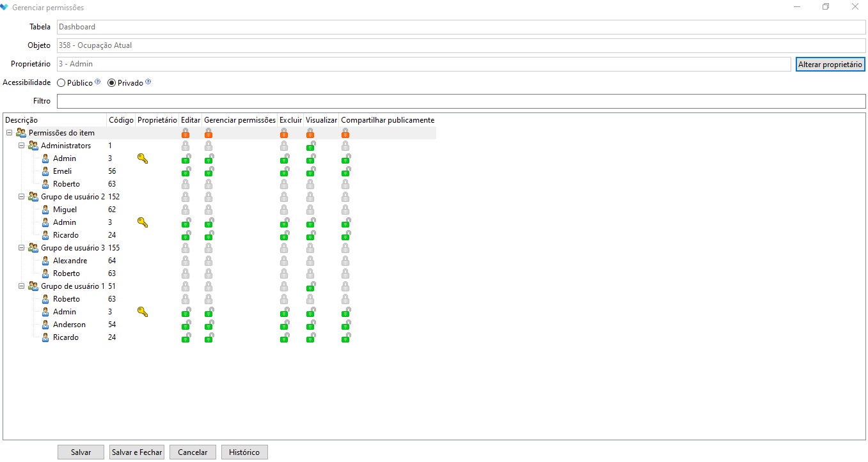Viewport: 868px width, 462px height.
Task: Click the Alterar proprietário button
Action: point(830,65)
